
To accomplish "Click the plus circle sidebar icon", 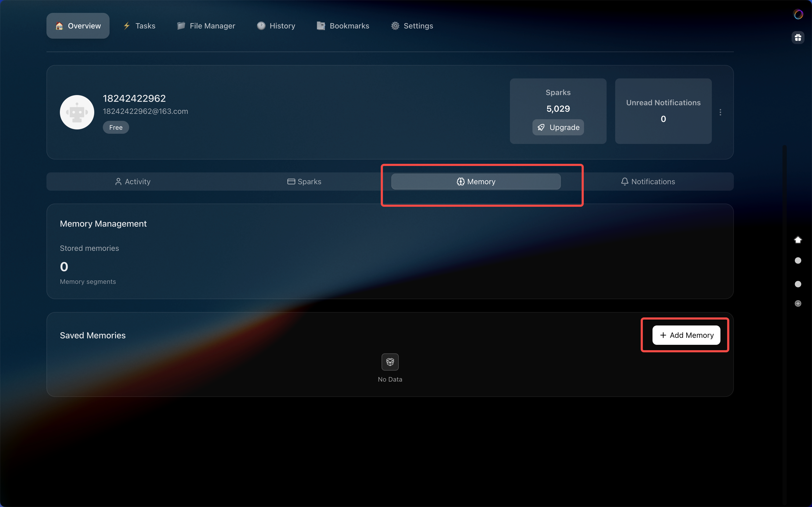I will (798, 303).
